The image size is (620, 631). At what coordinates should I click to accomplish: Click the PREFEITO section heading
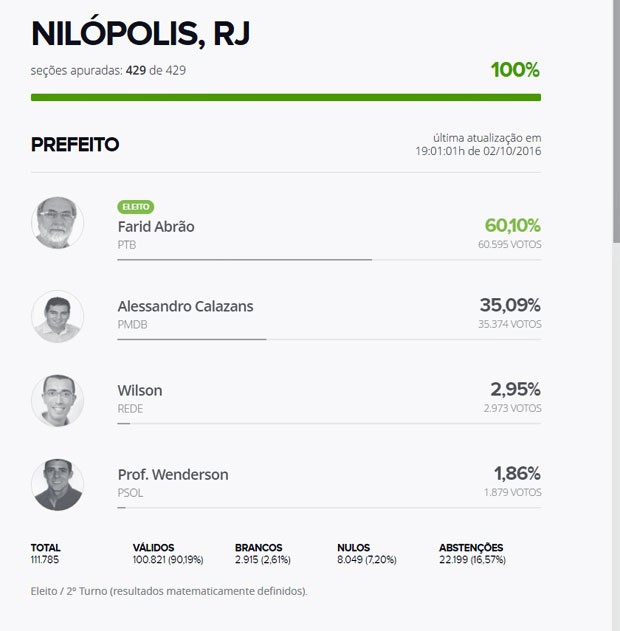tap(75, 144)
